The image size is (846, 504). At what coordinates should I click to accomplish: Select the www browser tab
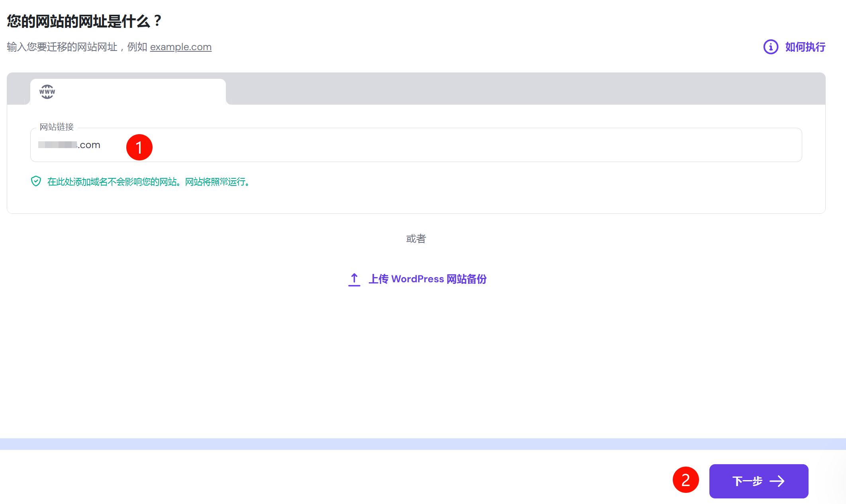(128, 92)
